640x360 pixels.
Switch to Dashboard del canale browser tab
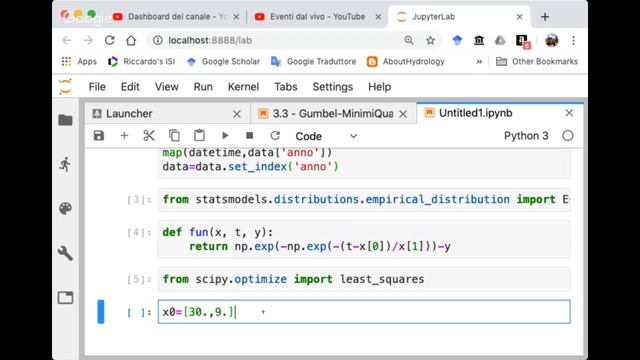click(x=176, y=17)
